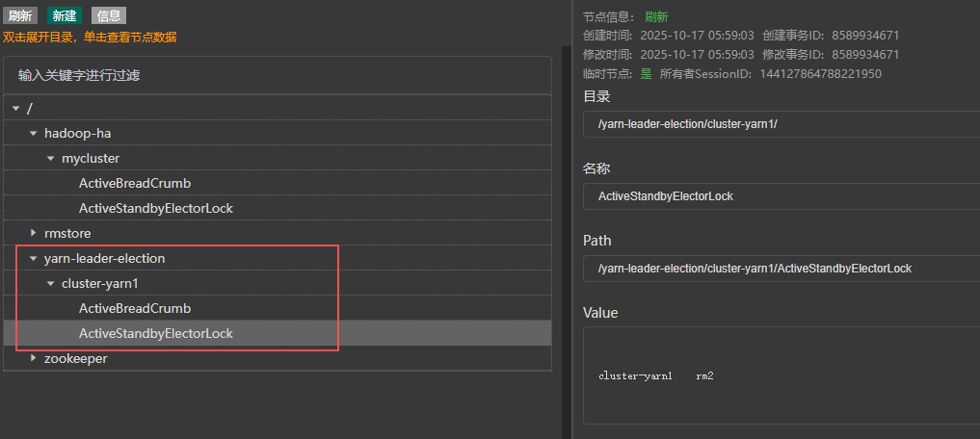980x439 pixels.
Task: Select ActiveStandbyElectorLock under mycluster
Action: [x=156, y=208]
